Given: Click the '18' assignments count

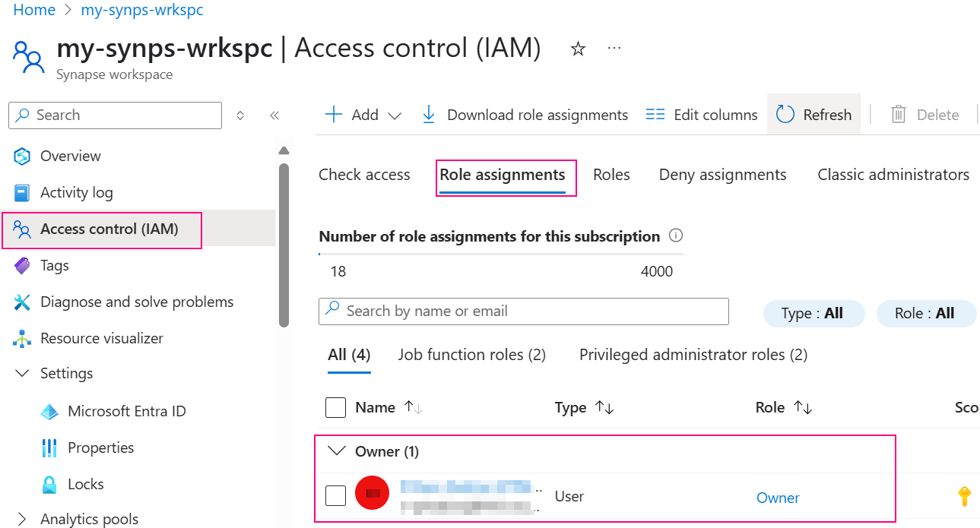Looking at the screenshot, I should [x=338, y=271].
